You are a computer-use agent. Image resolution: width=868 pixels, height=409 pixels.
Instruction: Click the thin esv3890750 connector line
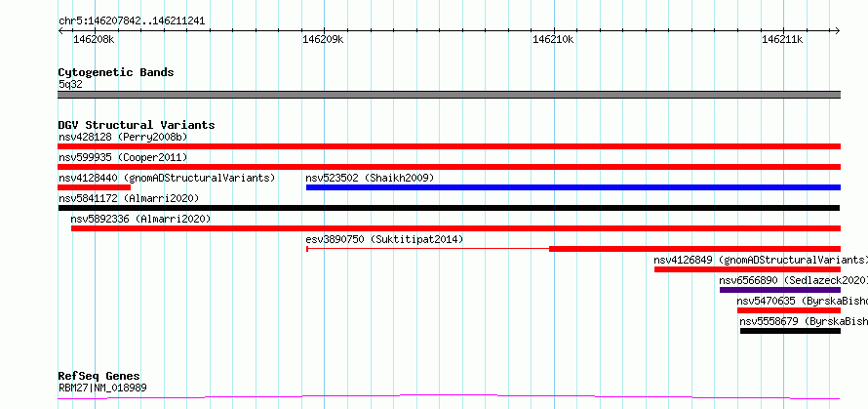428,249
